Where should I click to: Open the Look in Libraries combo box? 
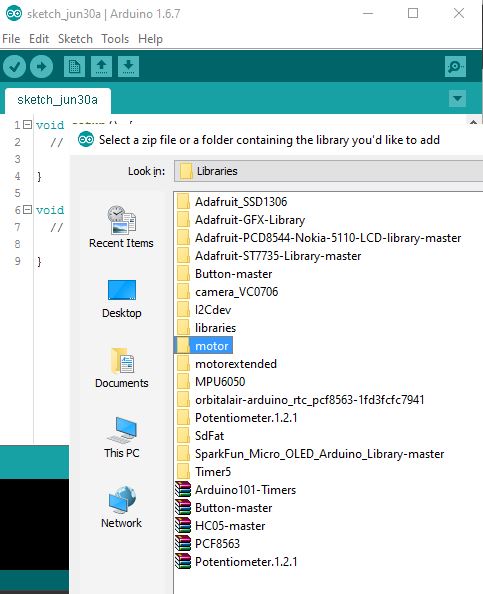328,171
